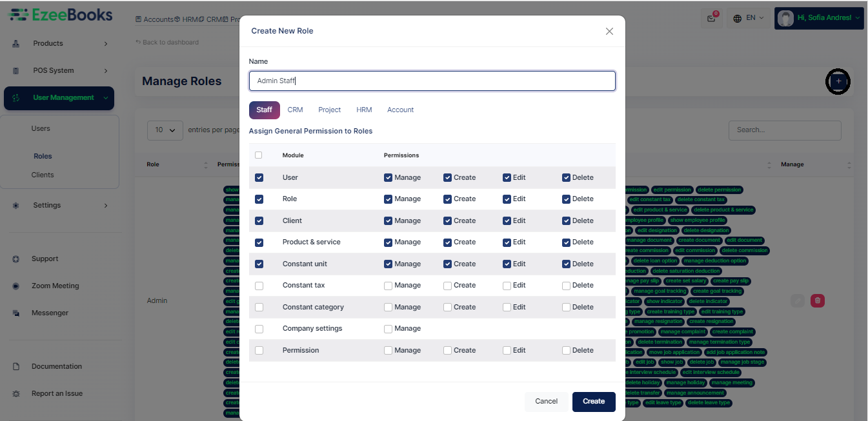
Task: Open the User Management sidebar icon
Action: click(15, 98)
